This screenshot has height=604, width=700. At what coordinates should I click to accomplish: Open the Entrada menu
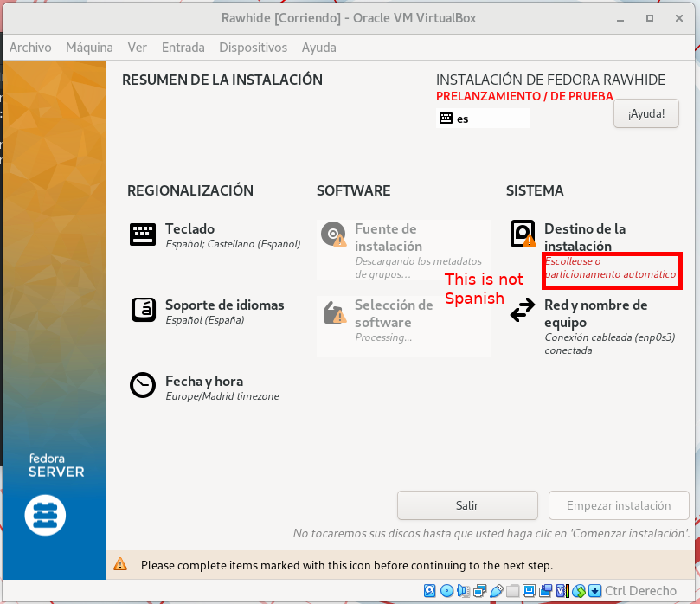pos(183,48)
